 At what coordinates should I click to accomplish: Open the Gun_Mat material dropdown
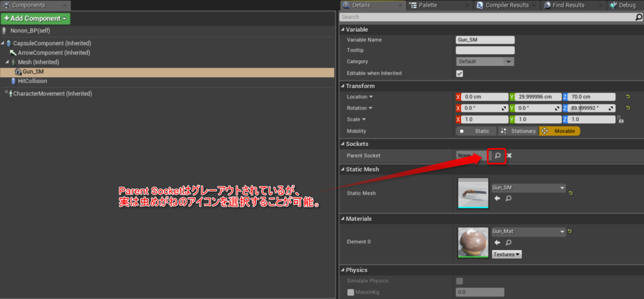(x=528, y=232)
